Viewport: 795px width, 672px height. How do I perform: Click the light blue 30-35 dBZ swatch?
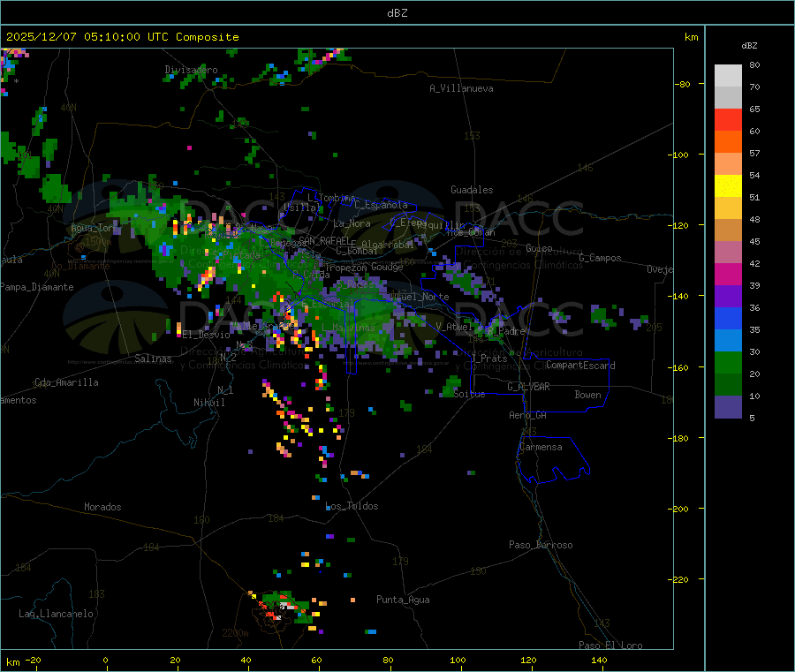(x=728, y=341)
